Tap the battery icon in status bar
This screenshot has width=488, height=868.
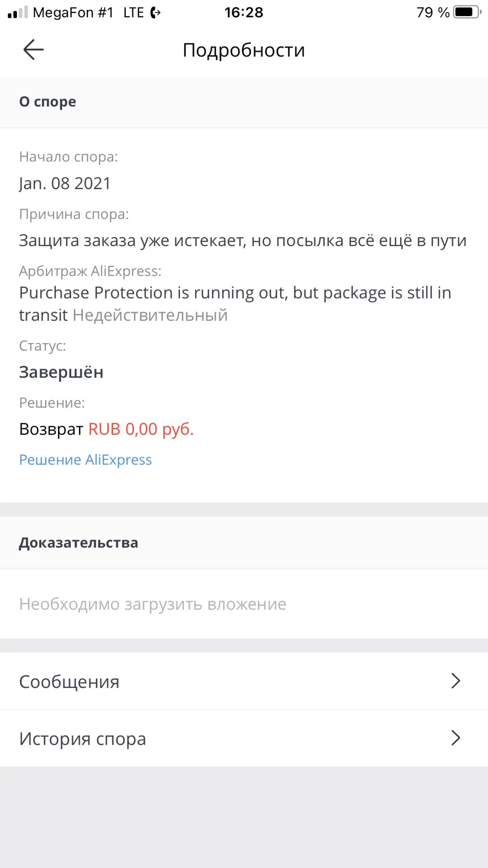click(x=467, y=12)
